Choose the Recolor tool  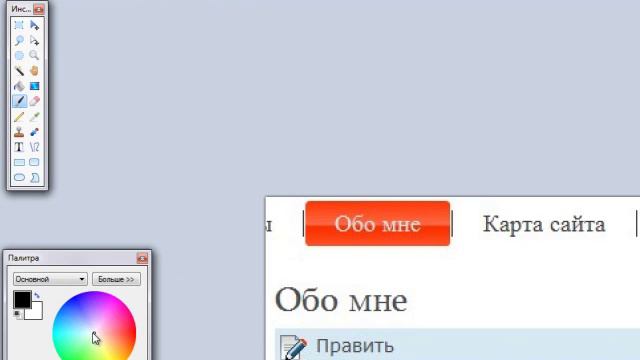pyautogui.click(x=35, y=132)
